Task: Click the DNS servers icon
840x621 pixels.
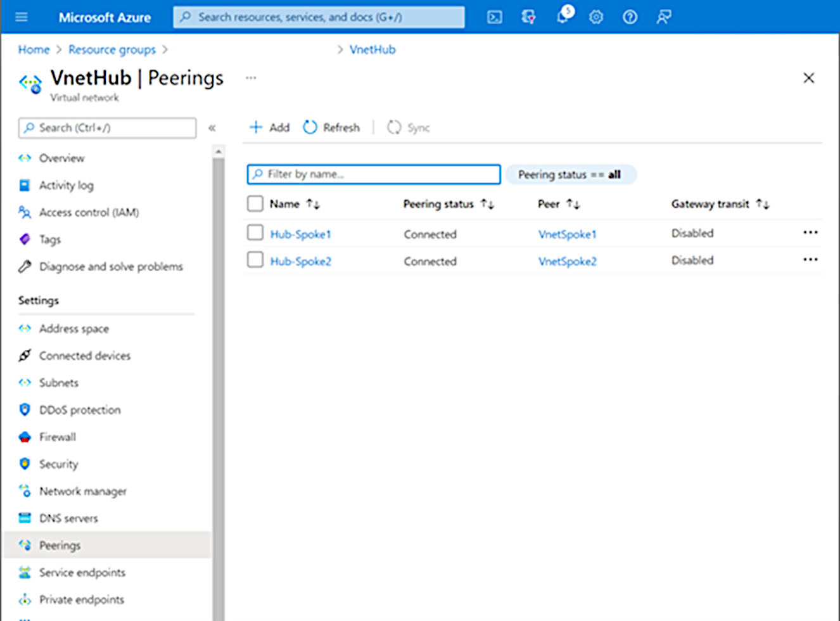Action: tap(25, 518)
